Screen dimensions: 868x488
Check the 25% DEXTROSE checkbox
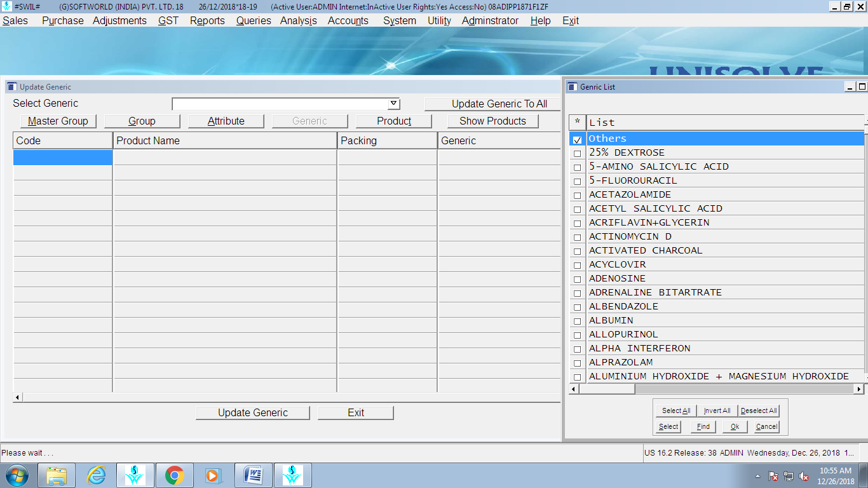[577, 153]
